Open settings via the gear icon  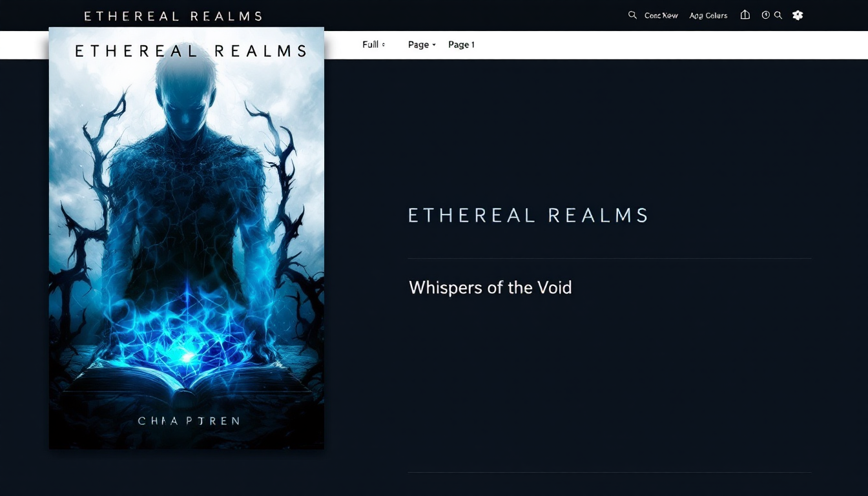point(798,15)
